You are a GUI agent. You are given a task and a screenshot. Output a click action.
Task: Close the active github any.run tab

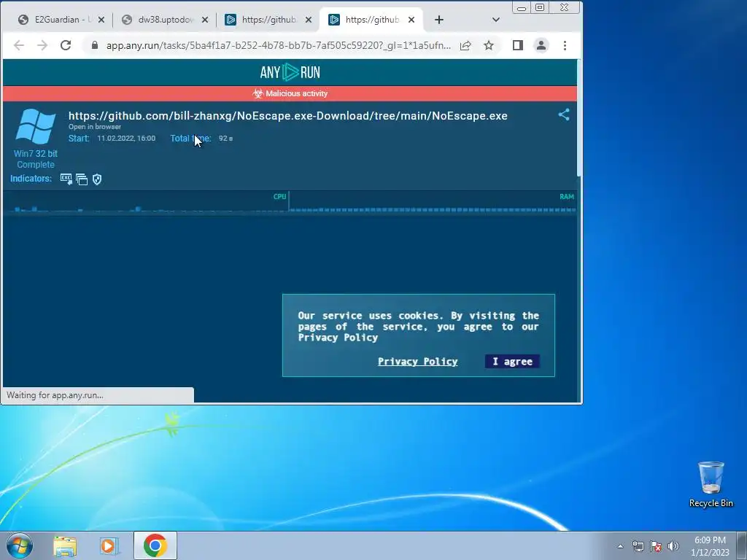(411, 20)
